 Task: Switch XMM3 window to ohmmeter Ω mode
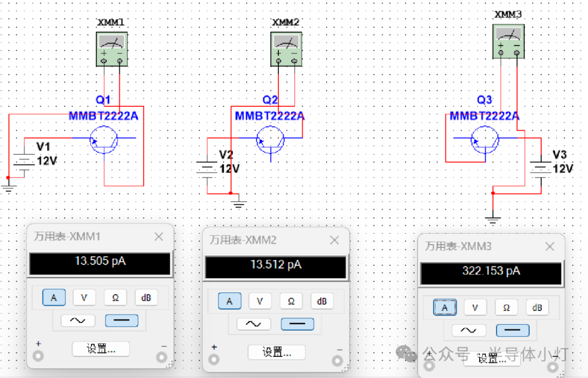pos(506,308)
